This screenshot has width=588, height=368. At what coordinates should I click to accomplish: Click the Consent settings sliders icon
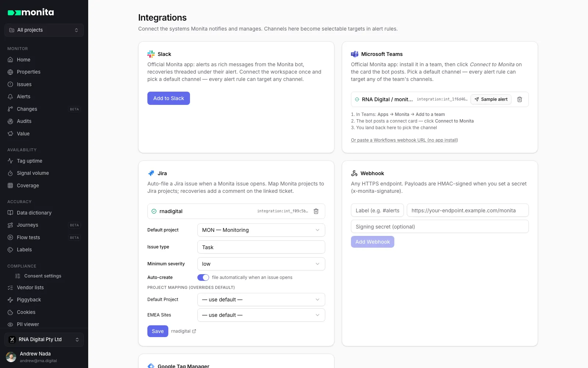click(x=18, y=276)
